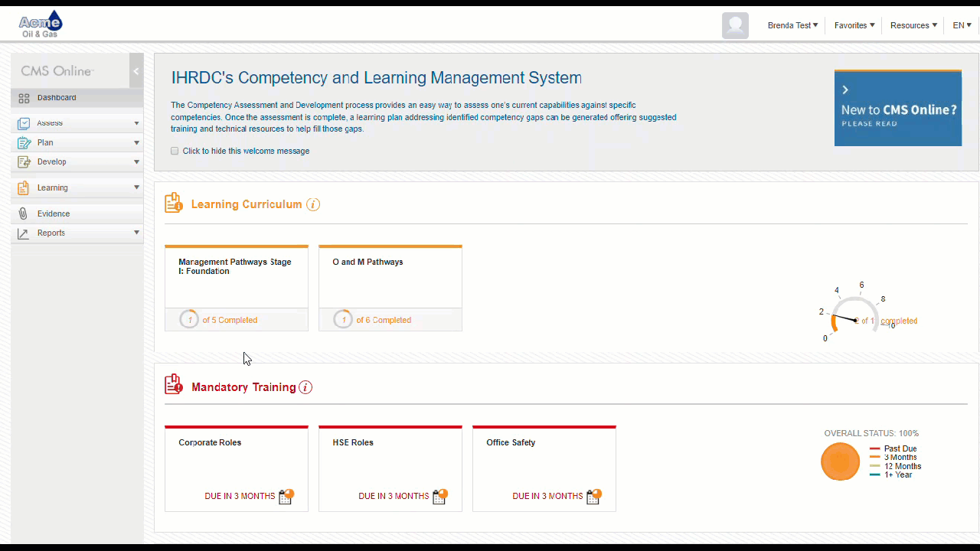Click the Learning Curriculum heading
This screenshot has height=551, width=980.
[247, 204]
